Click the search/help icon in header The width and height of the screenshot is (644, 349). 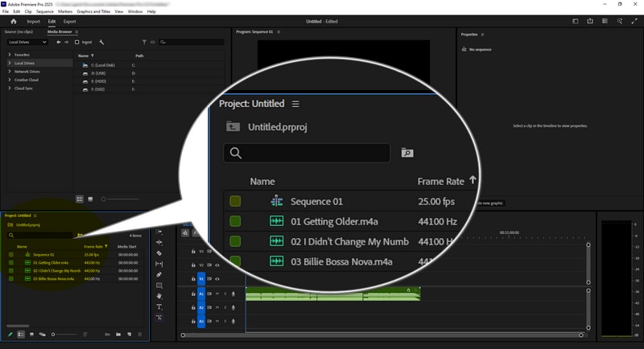(x=620, y=22)
